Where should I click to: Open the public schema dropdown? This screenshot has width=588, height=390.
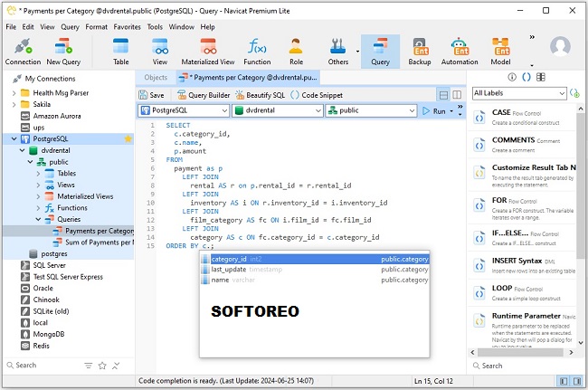click(x=371, y=110)
